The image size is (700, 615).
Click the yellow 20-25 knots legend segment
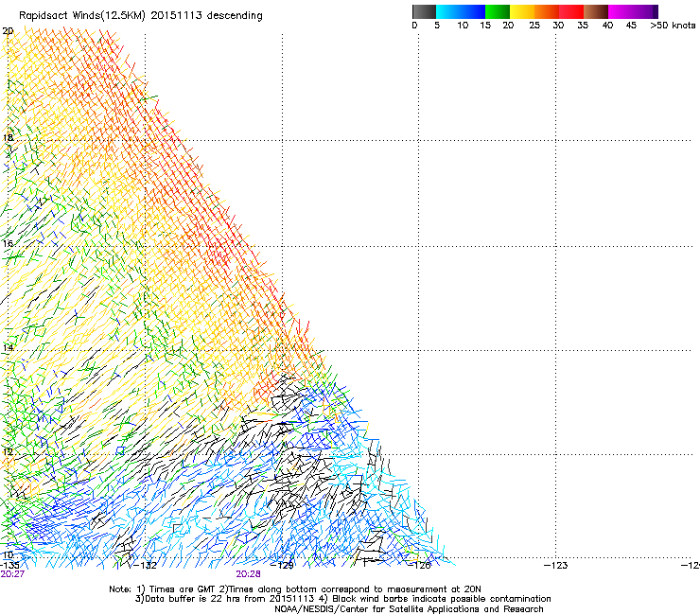[x=522, y=11]
